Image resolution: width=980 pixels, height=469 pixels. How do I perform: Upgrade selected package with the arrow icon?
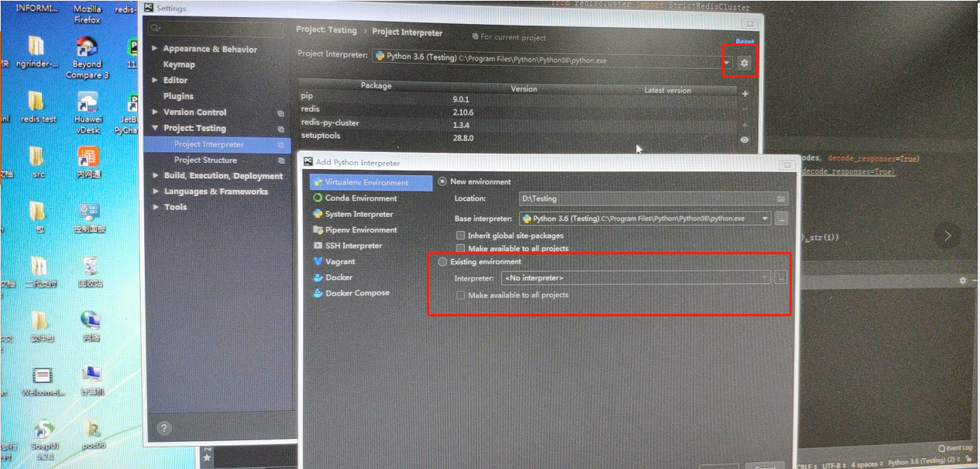(x=743, y=124)
